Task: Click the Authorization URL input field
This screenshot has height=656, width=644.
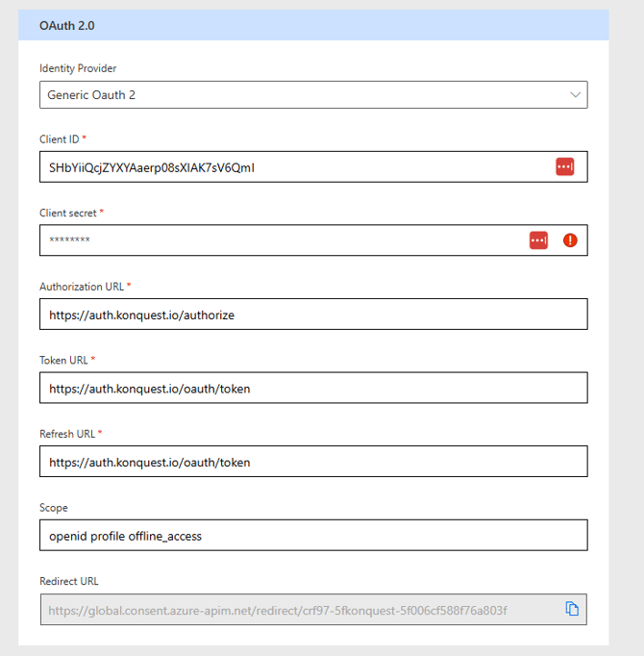Action: (x=313, y=315)
